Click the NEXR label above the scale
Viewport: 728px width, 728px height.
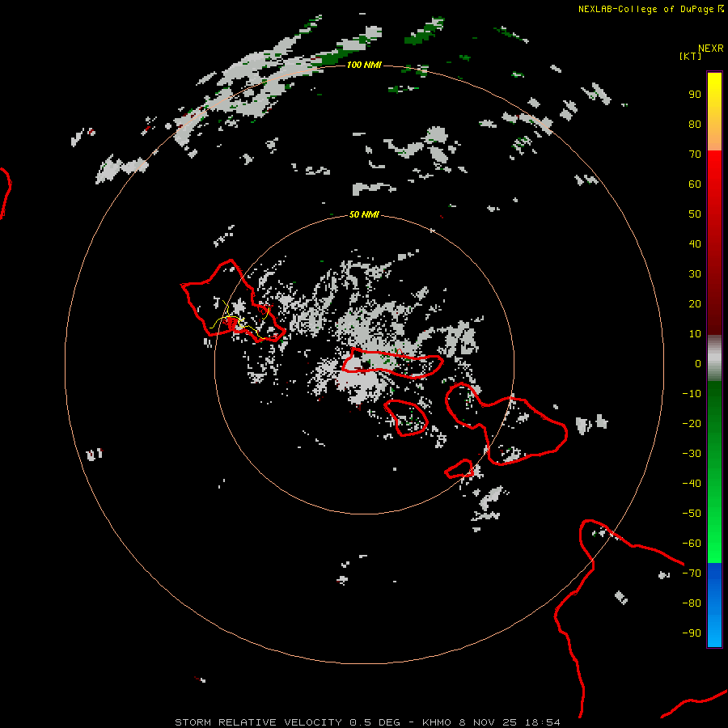pyautogui.click(x=711, y=49)
